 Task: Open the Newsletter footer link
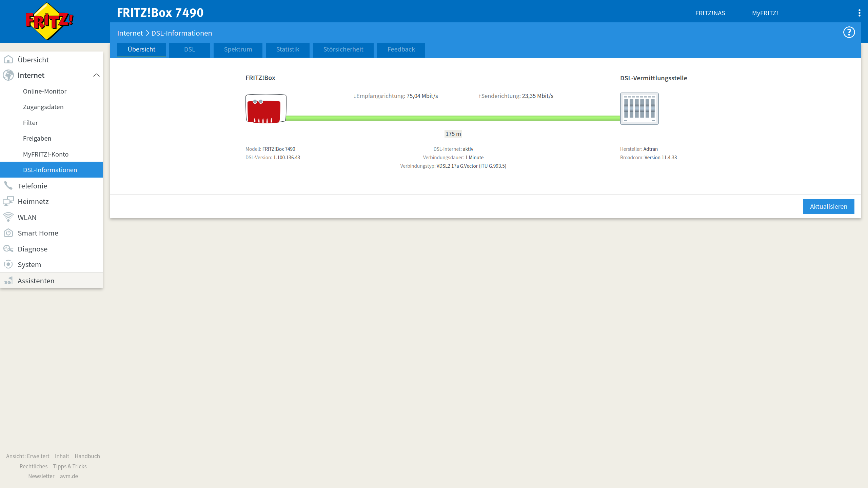click(x=41, y=476)
